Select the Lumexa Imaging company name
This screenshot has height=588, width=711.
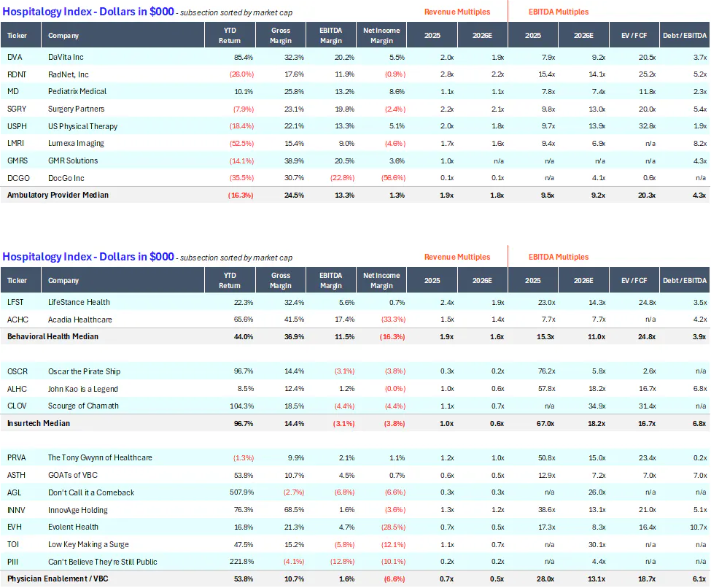pyautogui.click(x=76, y=144)
